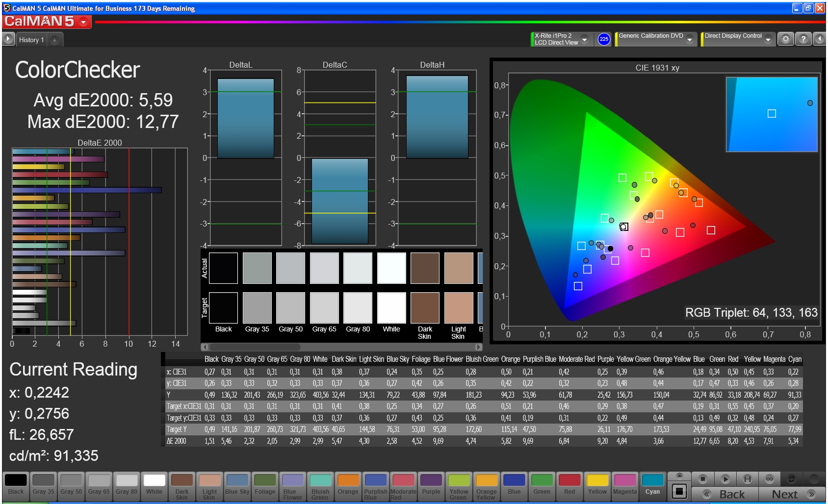Open the CalMAN 5 main menu dropdown
The image size is (828, 504).
tap(84, 22)
